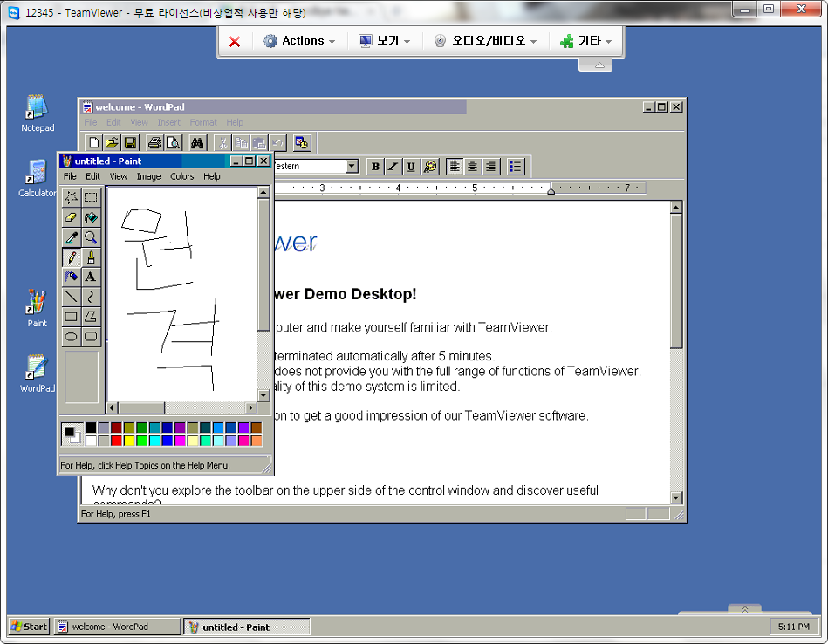828x644 pixels.
Task: Pick the Fill With Color bucket tool
Action: tap(91, 217)
